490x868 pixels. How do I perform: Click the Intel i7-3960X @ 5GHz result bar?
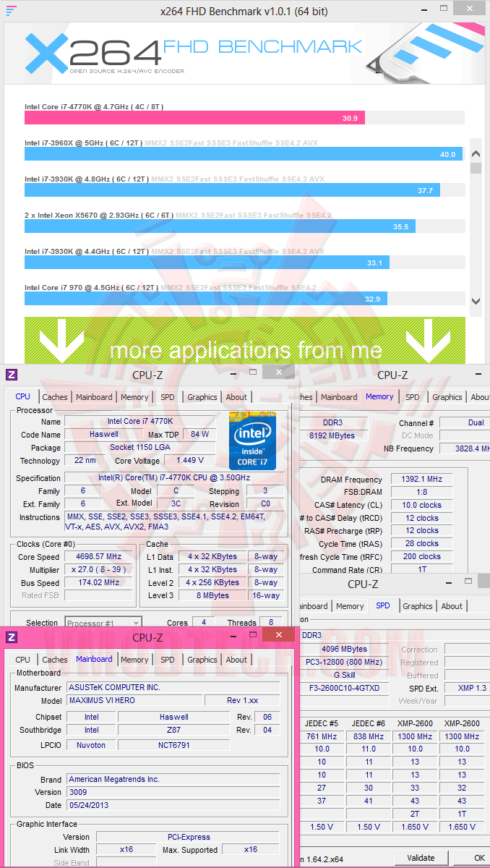[x=244, y=154]
